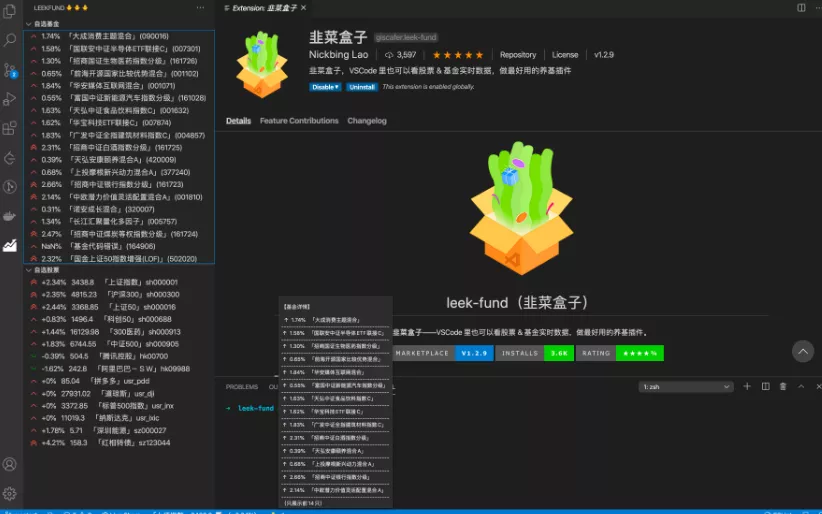822x514 pixels.
Task: Select stock 拼多多 usr_pdd
Action: click(x=120, y=381)
